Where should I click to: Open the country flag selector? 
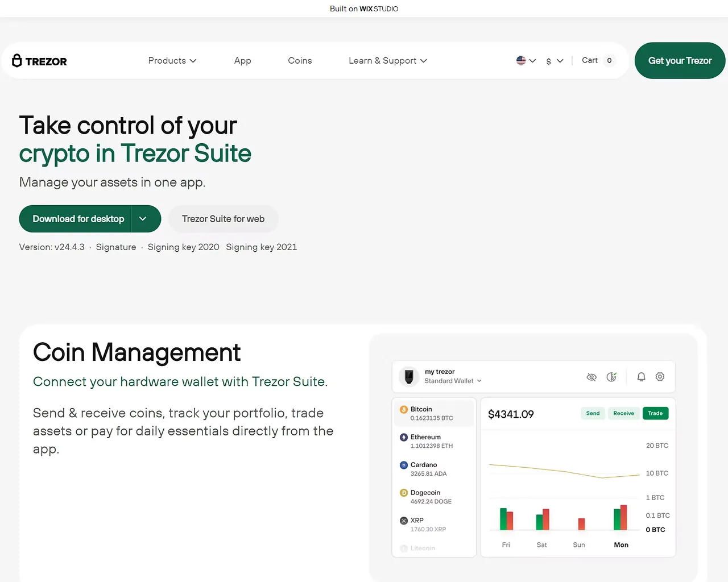(526, 60)
